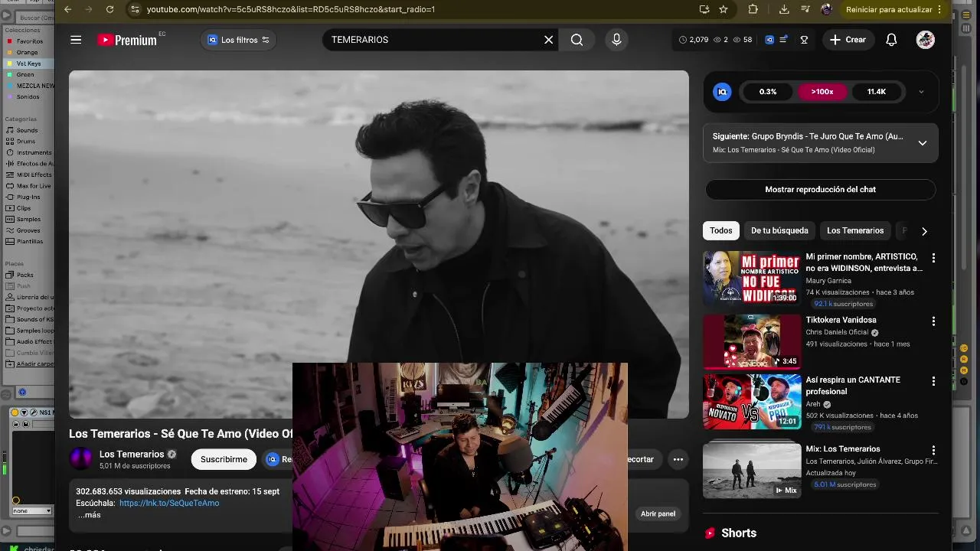
Task: Click the blue IQ extension icon near Crear
Action: pyautogui.click(x=769, y=40)
